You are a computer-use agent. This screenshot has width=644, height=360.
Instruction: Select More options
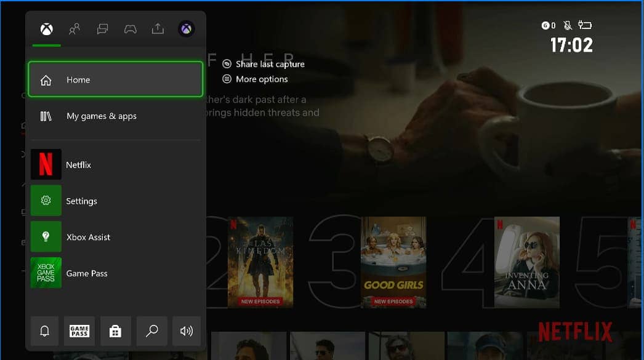[255, 79]
